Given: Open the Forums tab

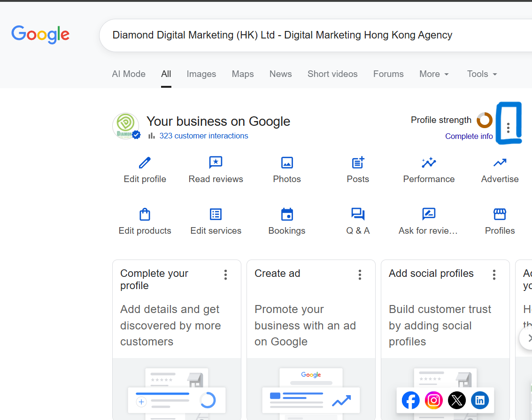Looking at the screenshot, I should (388, 74).
